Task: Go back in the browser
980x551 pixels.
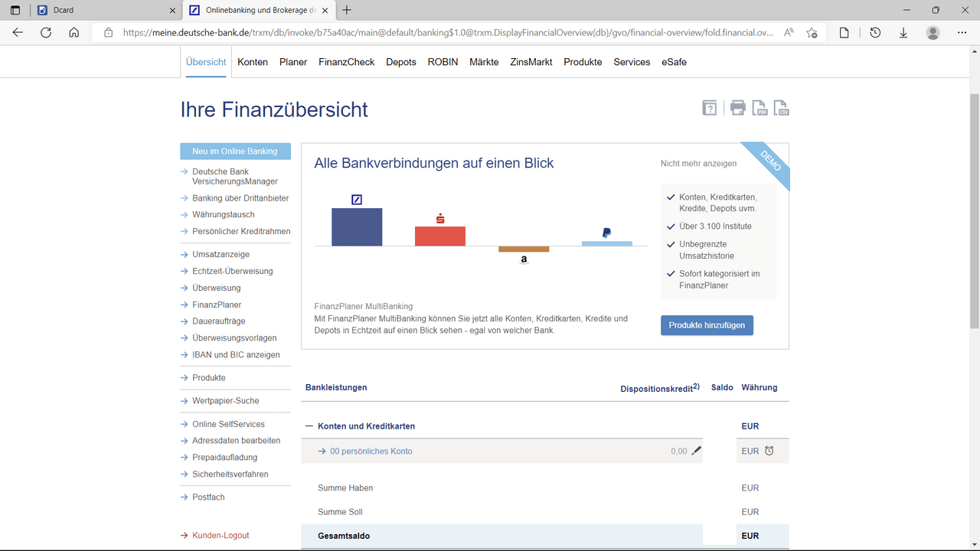Action: (18, 33)
